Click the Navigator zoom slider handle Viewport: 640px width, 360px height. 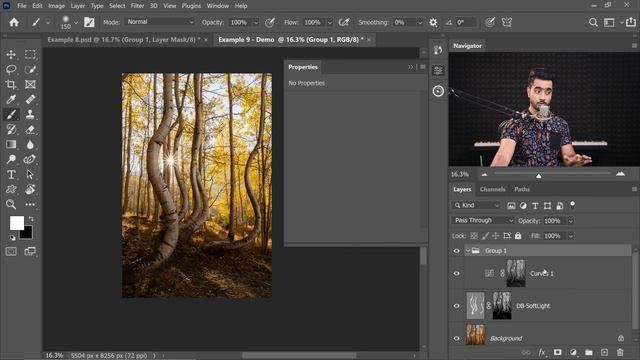(539, 176)
